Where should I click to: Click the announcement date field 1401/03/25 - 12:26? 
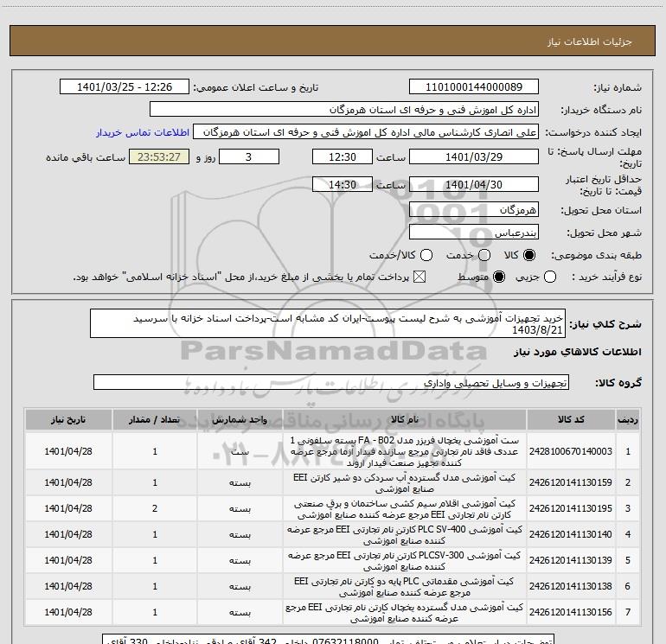[125, 86]
